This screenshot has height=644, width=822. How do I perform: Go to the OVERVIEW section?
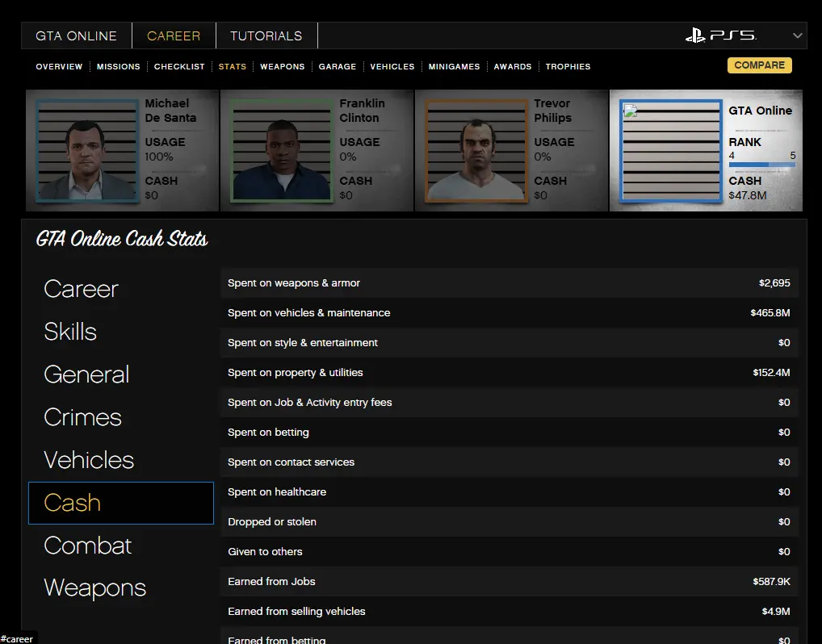tap(59, 66)
